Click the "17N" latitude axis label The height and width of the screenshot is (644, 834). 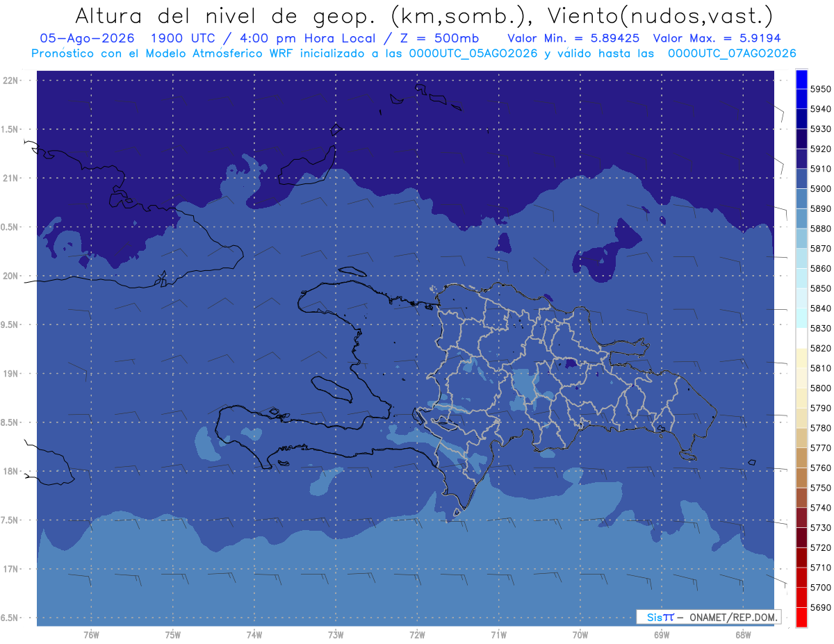pyautogui.click(x=10, y=569)
